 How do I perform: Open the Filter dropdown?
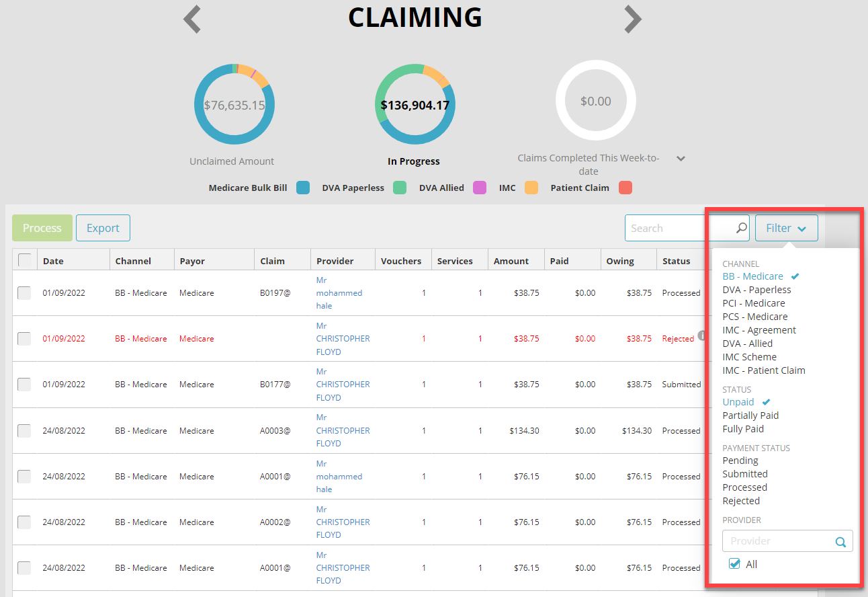[786, 228]
